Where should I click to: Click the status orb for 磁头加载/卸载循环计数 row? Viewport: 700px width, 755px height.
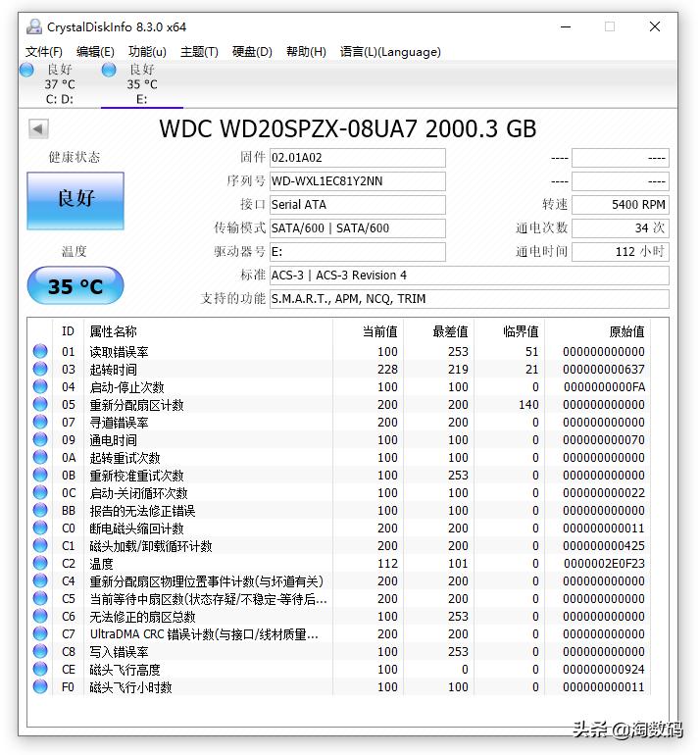pyautogui.click(x=40, y=545)
